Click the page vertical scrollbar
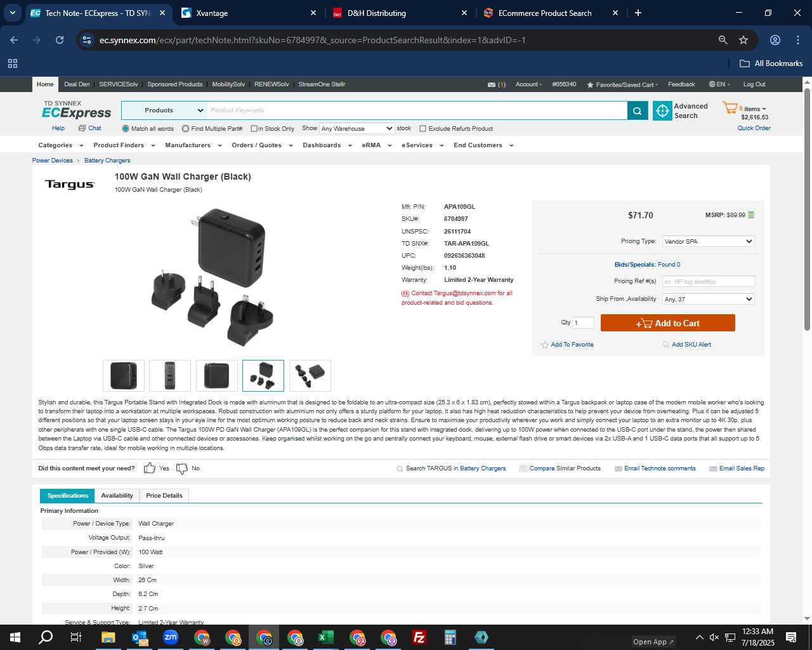Image resolution: width=812 pixels, height=650 pixels. (x=807, y=209)
